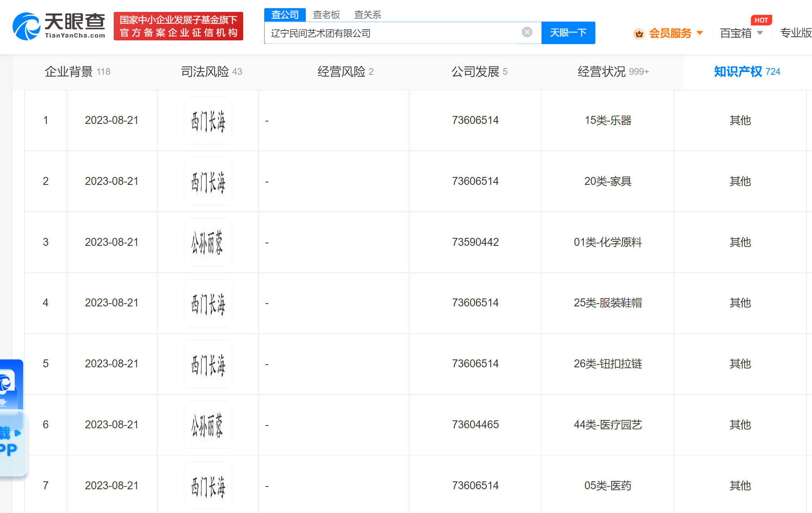812x513 pixels.
Task: Click the TianYanCha logo icon
Action: 26,26
